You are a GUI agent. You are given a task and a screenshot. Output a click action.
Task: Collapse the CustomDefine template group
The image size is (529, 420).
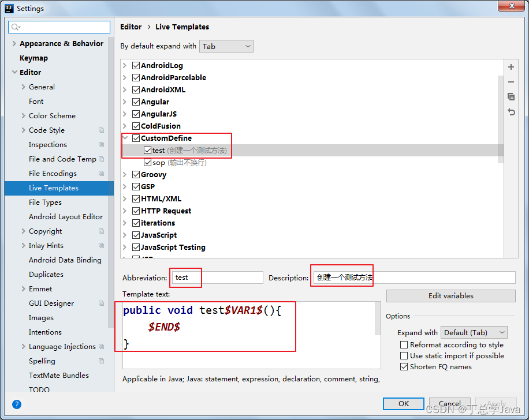pos(125,138)
